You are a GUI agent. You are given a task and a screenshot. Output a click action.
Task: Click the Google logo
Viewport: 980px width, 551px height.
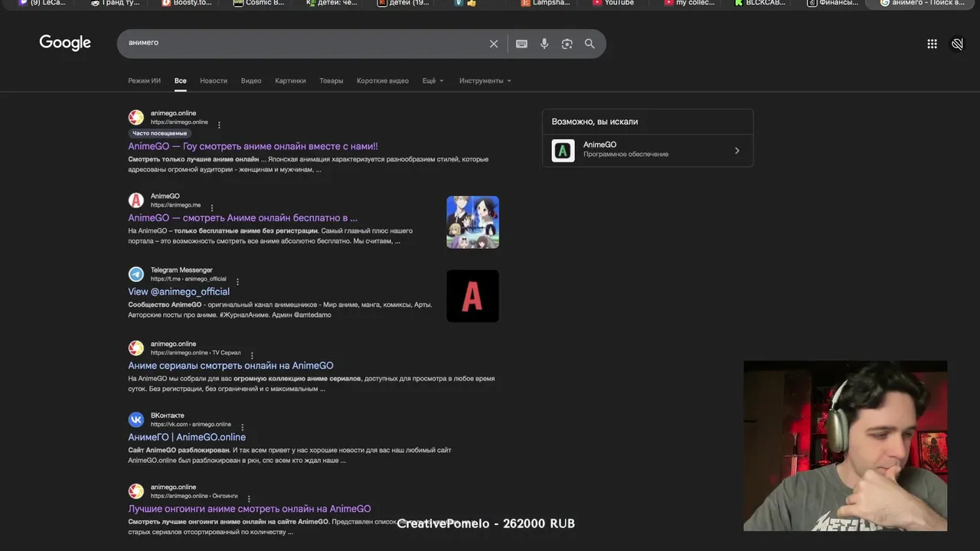(65, 43)
